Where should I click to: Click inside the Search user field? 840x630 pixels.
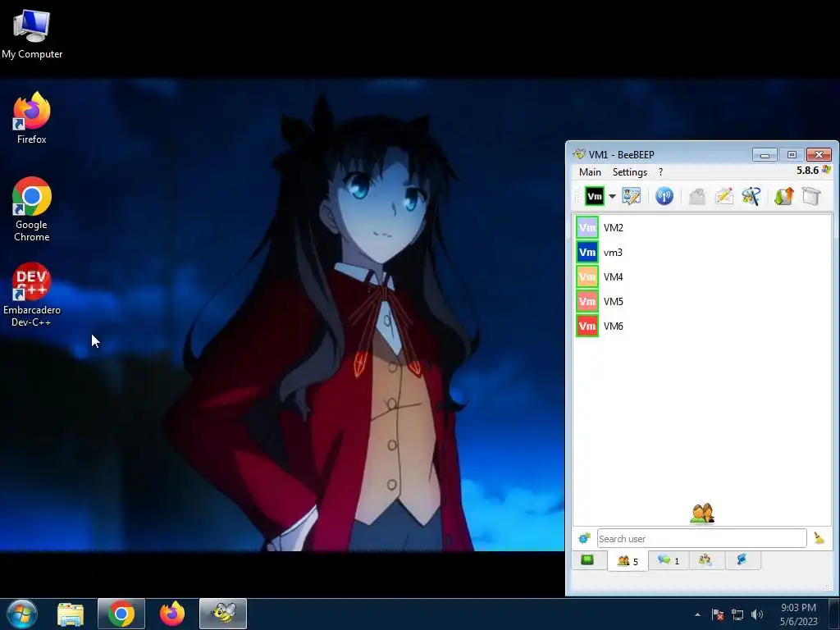click(702, 538)
